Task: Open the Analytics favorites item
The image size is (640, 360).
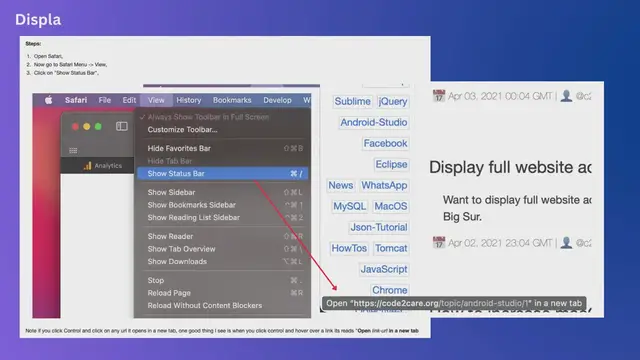Action: tap(103, 165)
